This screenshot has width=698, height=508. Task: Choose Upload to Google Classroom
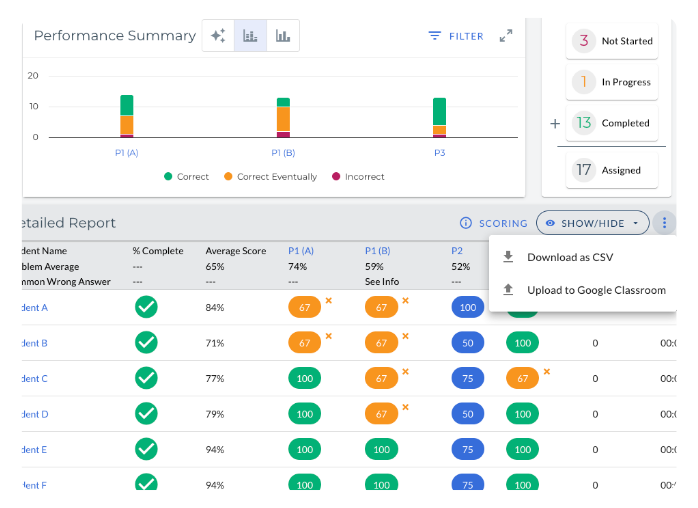click(x=582, y=290)
